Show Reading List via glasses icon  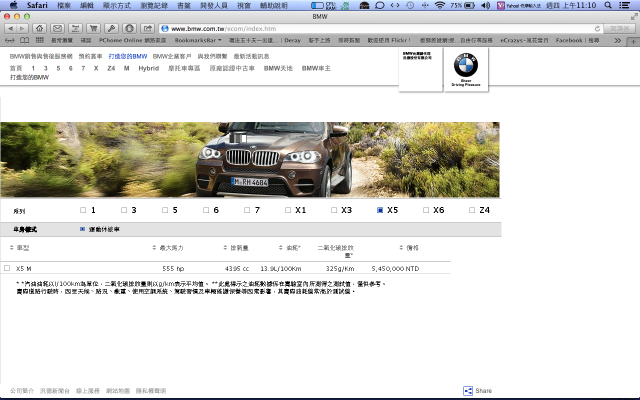point(10,40)
